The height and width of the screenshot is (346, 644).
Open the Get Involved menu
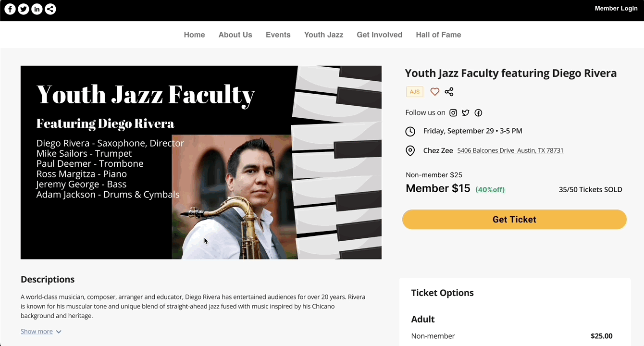pyautogui.click(x=379, y=35)
